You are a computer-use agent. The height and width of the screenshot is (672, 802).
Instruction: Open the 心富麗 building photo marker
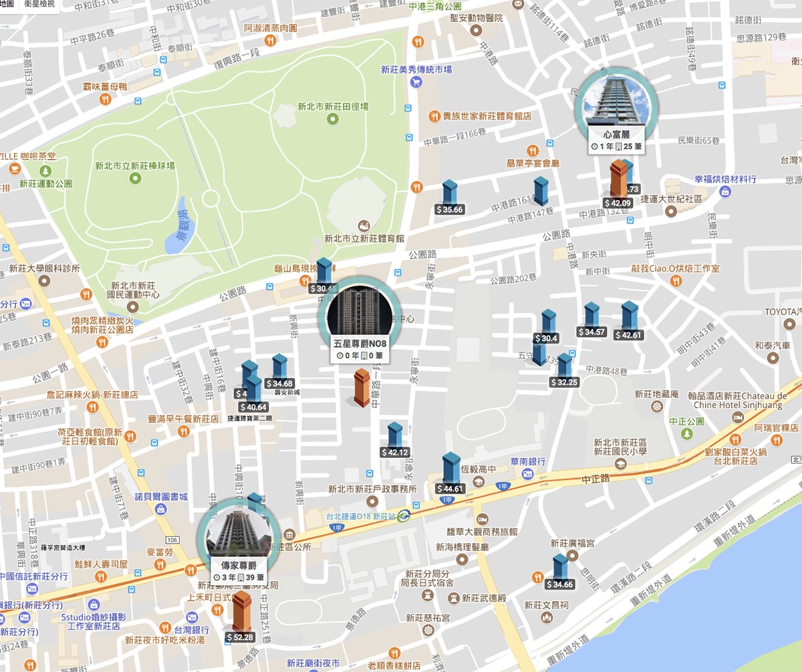(616, 100)
